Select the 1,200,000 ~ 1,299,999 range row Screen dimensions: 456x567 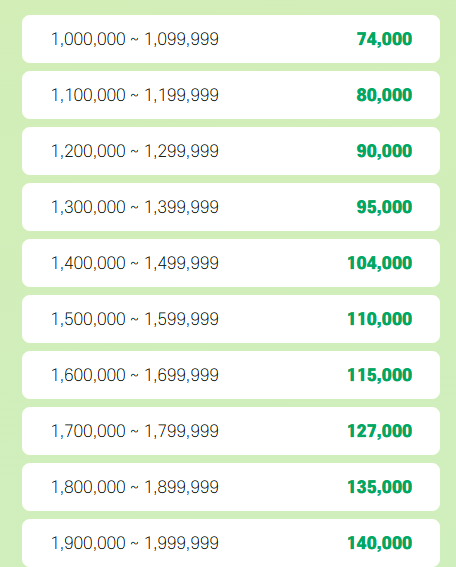coord(231,151)
